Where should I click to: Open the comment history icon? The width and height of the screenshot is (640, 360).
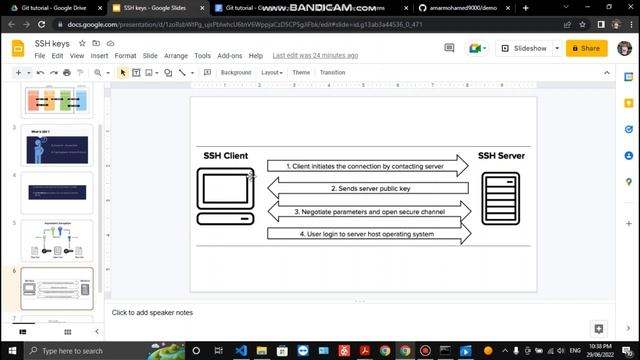449,48
